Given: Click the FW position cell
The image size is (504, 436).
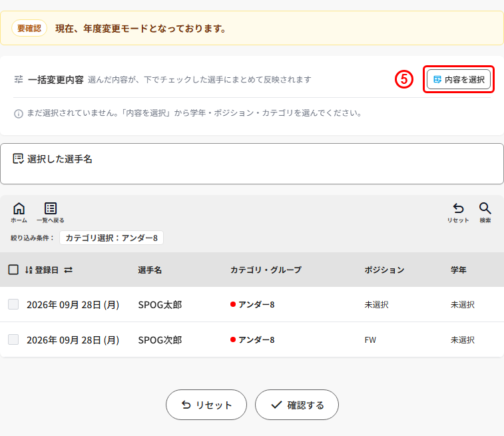Looking at the screenshot, I should 370,340.
